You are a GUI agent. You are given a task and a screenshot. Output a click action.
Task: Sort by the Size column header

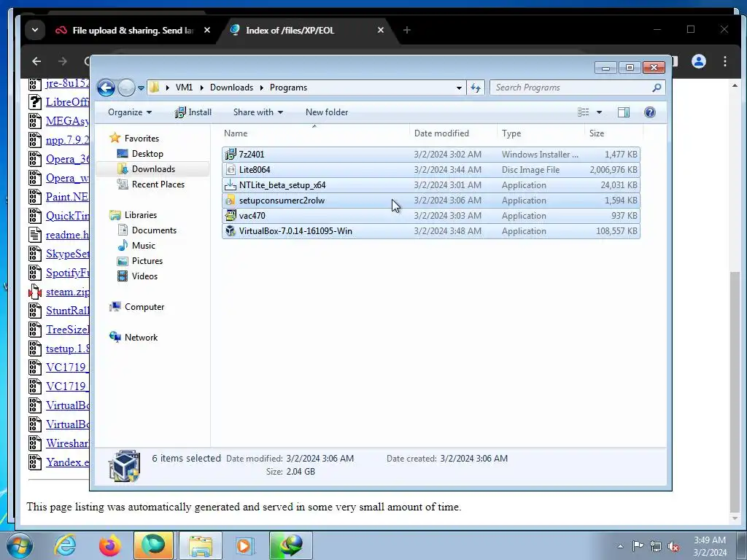click(x=614, y=133)
